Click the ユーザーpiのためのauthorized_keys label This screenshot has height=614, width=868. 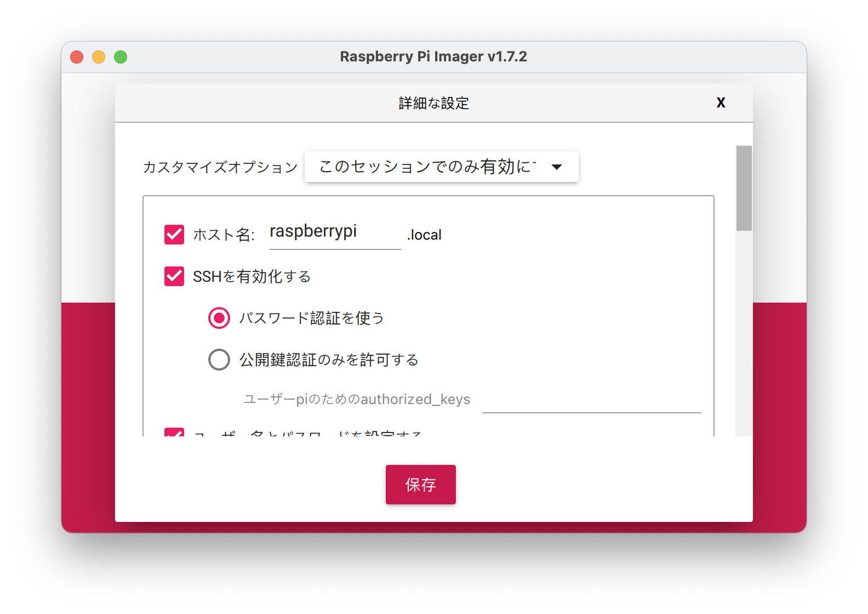[x=357, y=399]
